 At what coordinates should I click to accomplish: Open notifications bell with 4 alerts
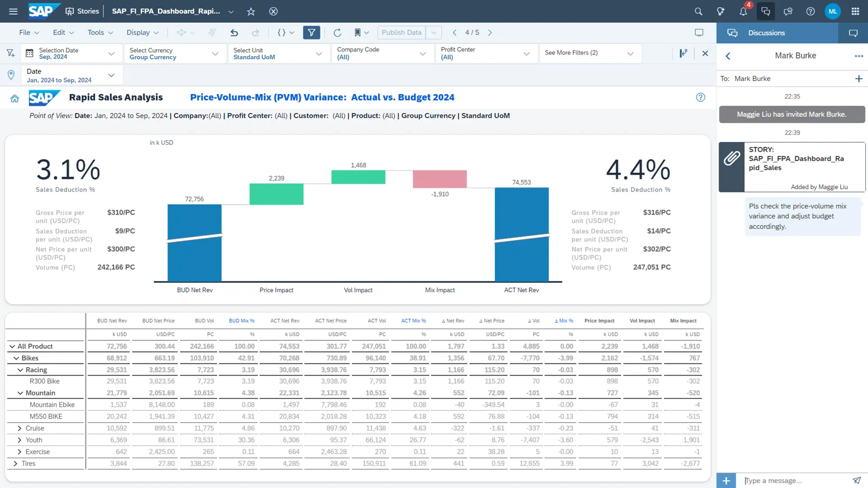(x=743, y=11)
